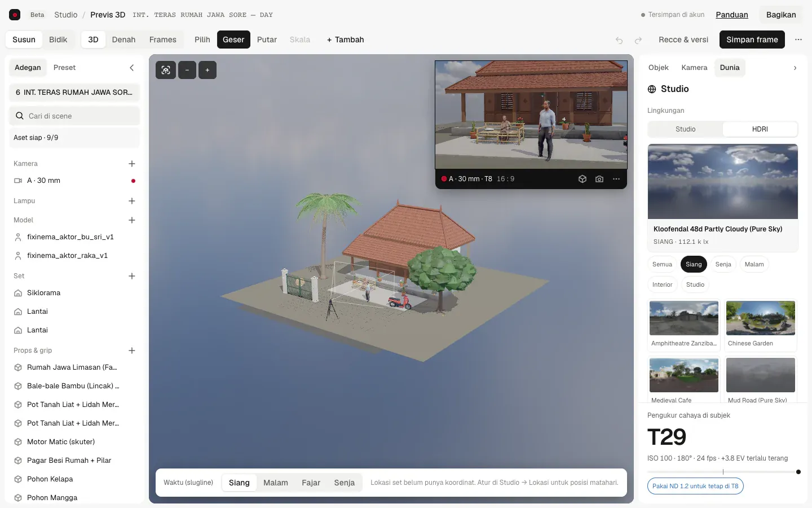Viewport: 812px width, 508px height.
Task: Click the cube icon in camera preview
Action: click(x=582, y=179)
